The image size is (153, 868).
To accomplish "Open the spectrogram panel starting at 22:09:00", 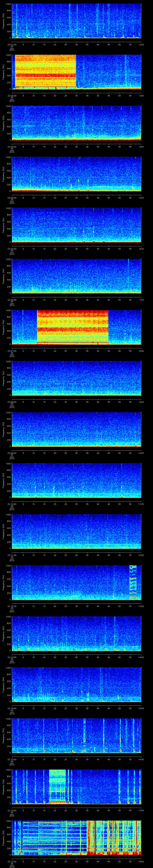I will click(77, 429).
